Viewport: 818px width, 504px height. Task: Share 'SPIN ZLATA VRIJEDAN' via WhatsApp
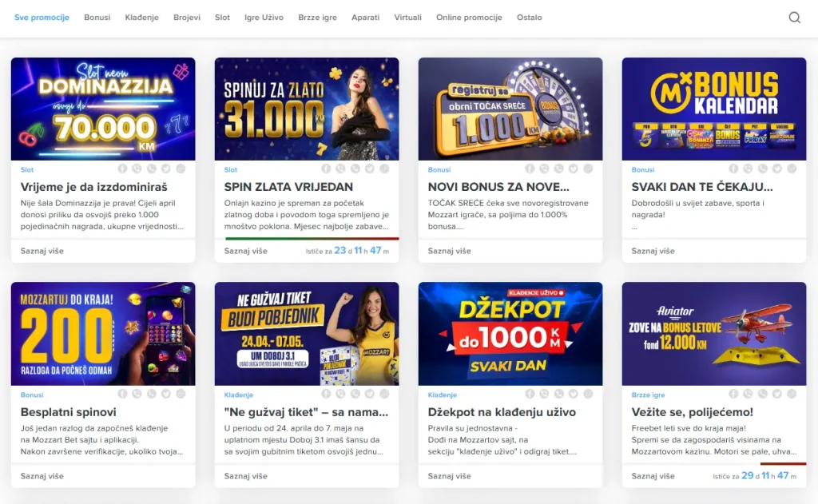point(355,169)
